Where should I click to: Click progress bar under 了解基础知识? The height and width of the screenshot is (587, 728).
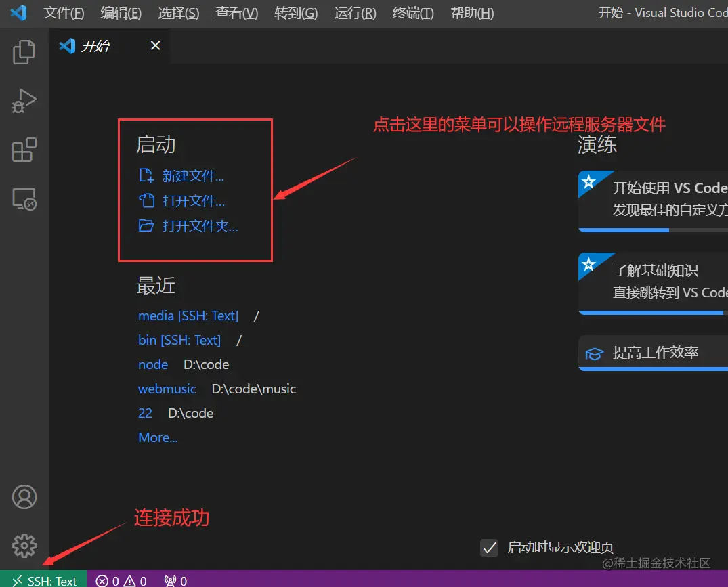[x=654, y=313]
